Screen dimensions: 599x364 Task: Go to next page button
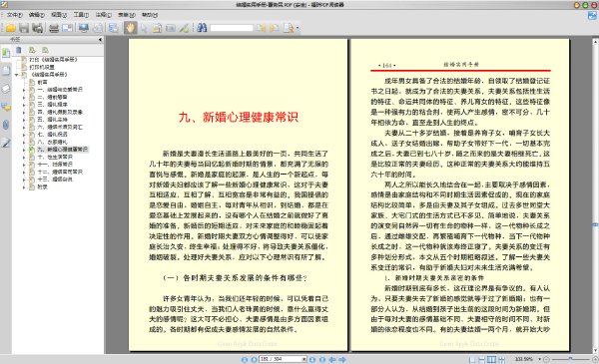coord(312,359)
